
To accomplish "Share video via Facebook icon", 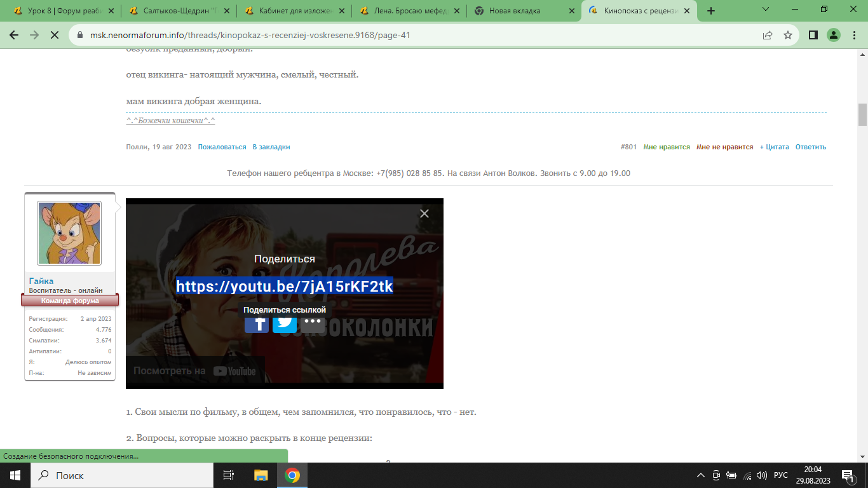I will click(257, 323).
